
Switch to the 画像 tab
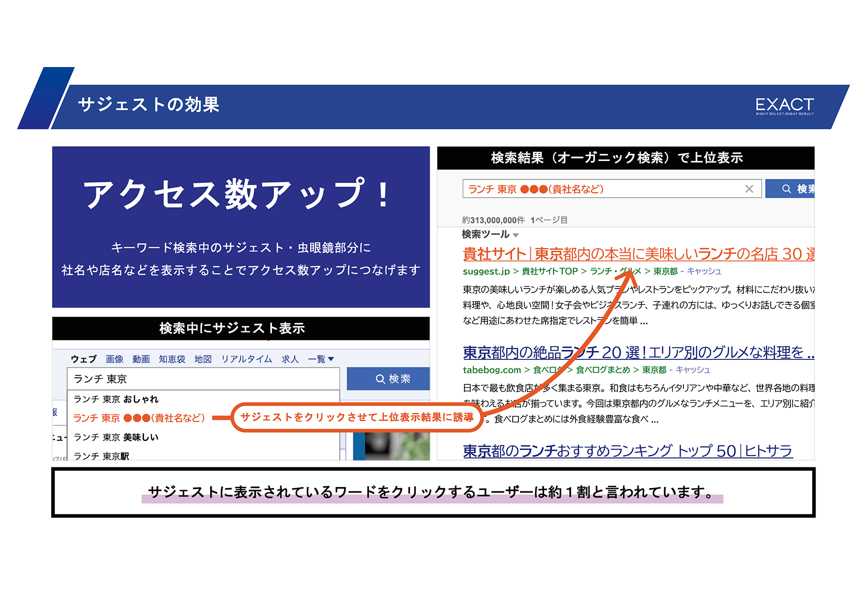(x=114, y=359)
